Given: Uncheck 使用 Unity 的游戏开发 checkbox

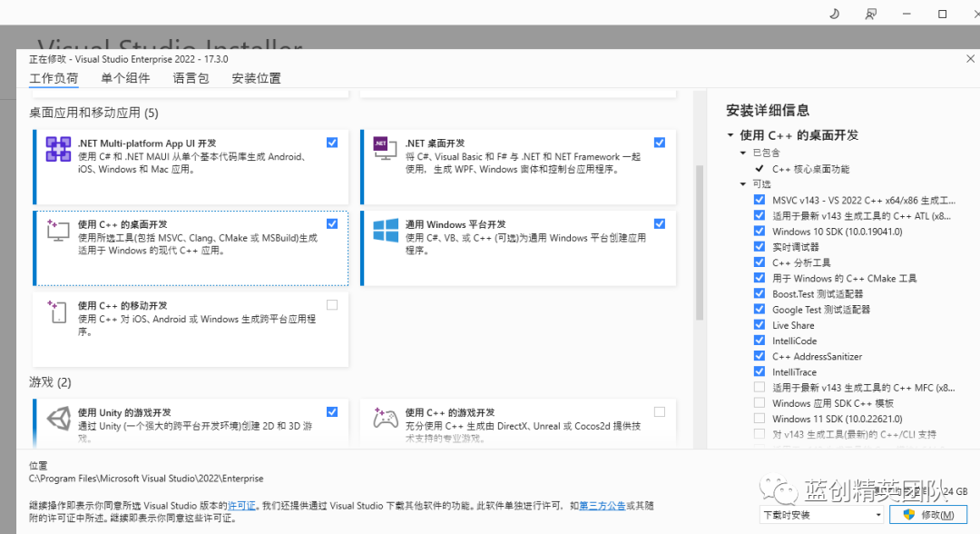Looking at the screenshot, I should coord(332,412).
